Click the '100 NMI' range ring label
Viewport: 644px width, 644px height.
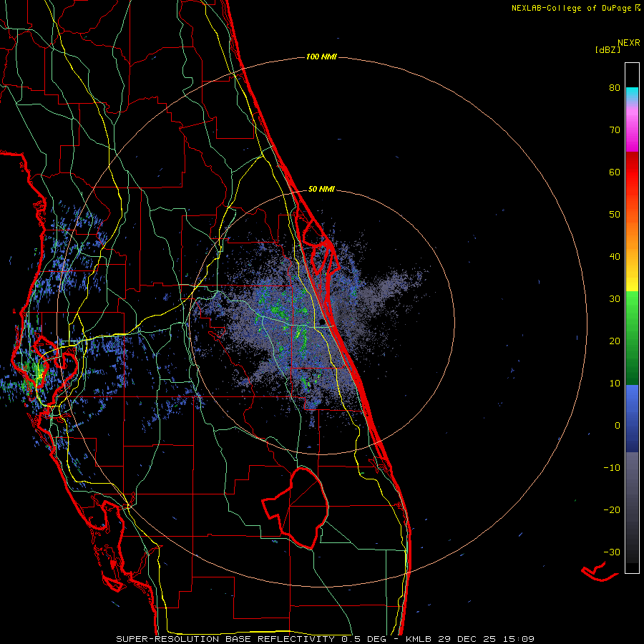point(321,57)
